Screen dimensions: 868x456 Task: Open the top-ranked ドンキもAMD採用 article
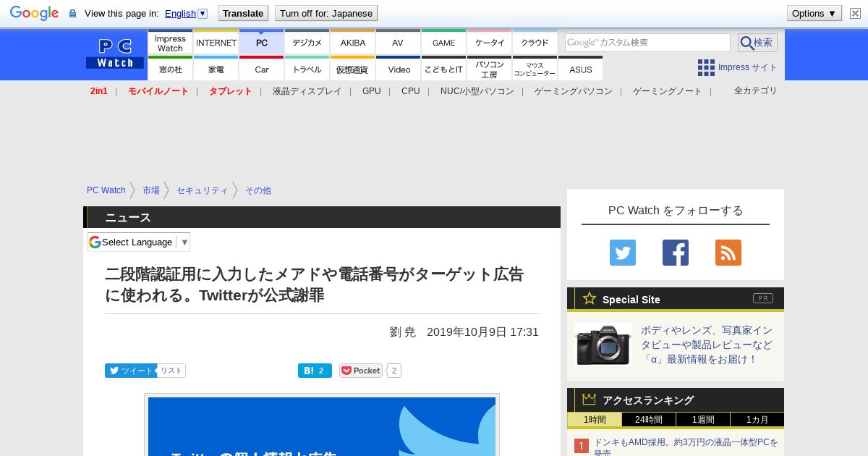pos(686,447)
